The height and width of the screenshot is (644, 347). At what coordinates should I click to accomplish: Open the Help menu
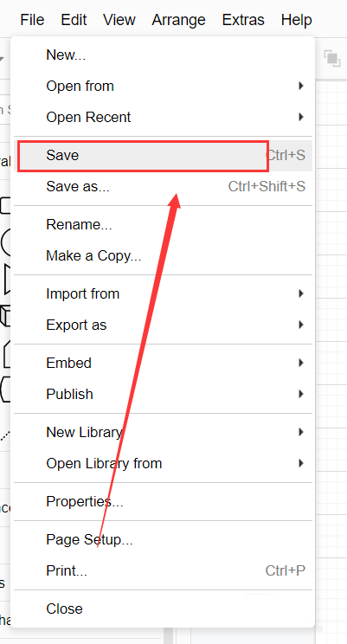(x=297, y=19)
